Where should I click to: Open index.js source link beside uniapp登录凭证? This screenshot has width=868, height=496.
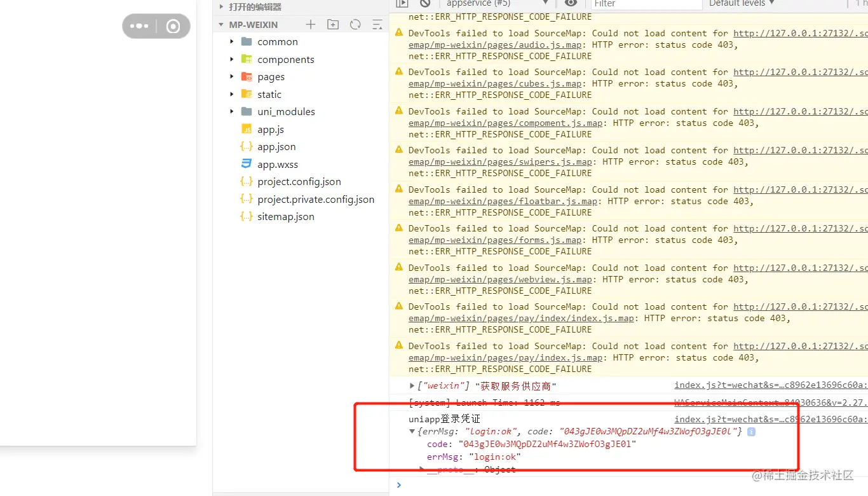click(771, 419)
